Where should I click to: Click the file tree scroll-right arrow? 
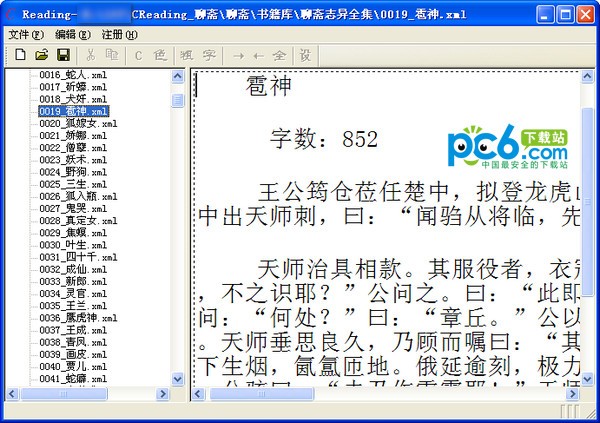[163, 394]
